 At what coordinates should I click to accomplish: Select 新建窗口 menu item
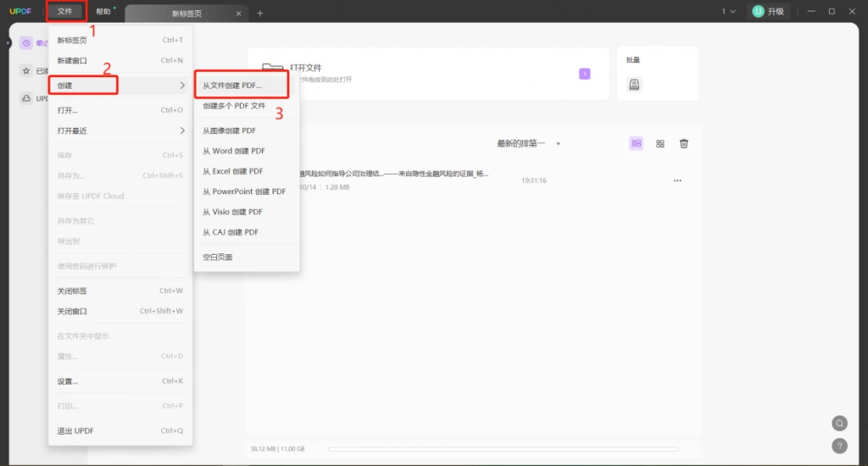(x=120, y=60)
